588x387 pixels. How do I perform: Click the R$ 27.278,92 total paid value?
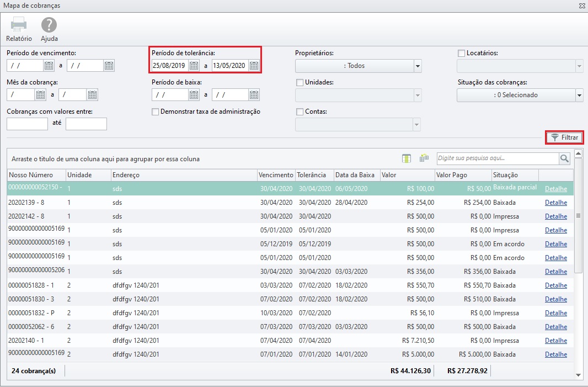(x=467, y=371)
